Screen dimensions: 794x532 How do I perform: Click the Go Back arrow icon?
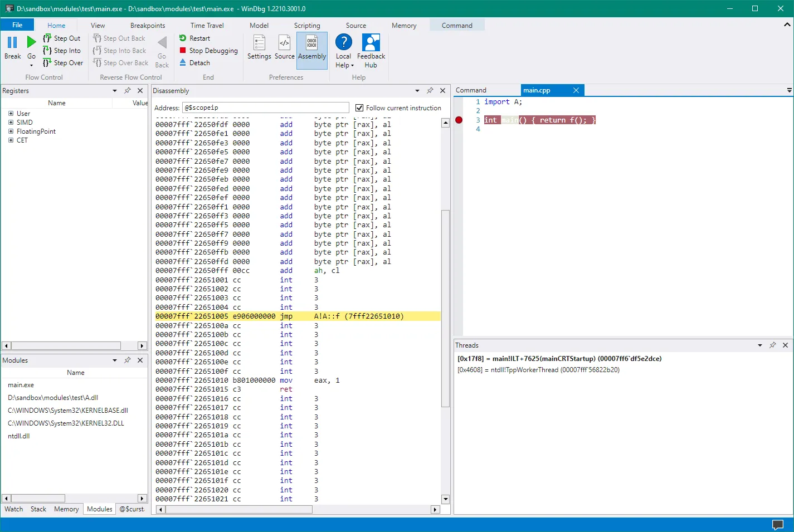pos(162,43)
